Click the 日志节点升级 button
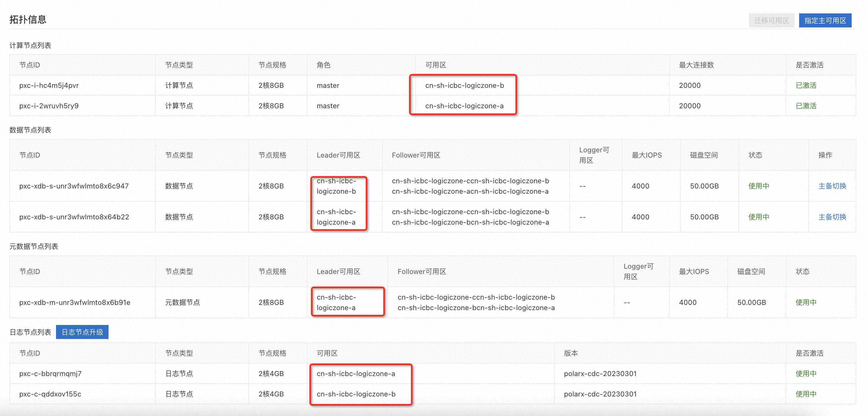The image size is (868, 416). point(82,332)
